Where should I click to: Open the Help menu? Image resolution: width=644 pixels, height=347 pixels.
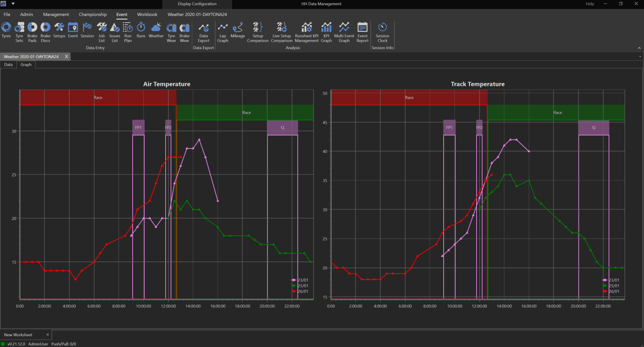coord(589,4)
